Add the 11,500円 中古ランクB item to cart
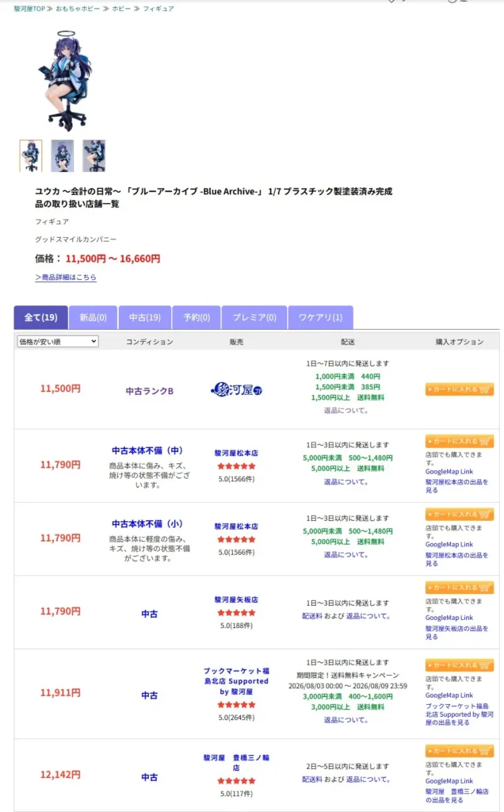This screenshot has height=812, width=504. (x=459, y=389)
